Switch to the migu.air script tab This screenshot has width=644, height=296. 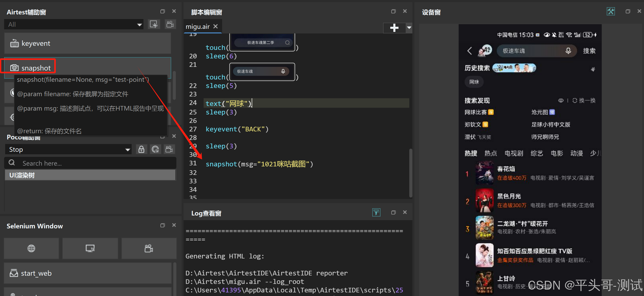[197, 27]
